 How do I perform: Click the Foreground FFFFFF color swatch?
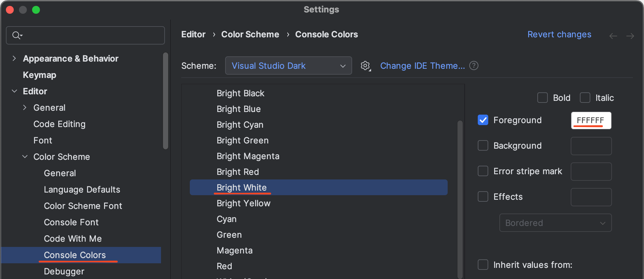coord(591,121)
